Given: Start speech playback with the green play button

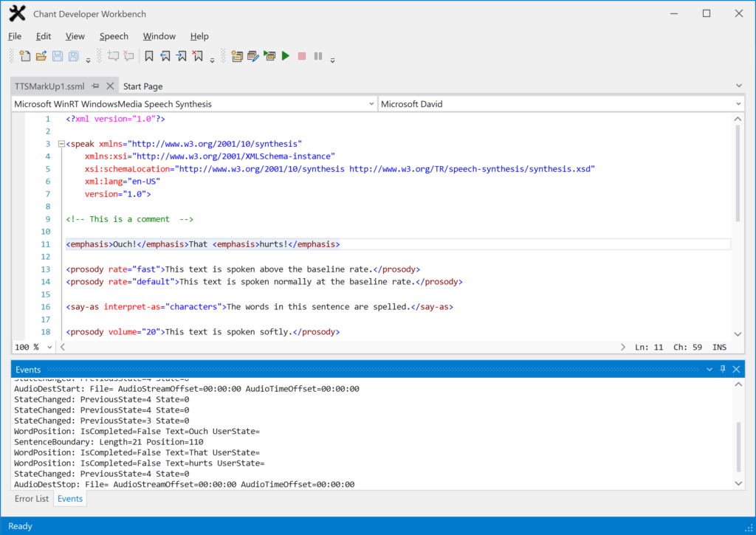Looking at the screenshot, I should [x=286, y=56].
